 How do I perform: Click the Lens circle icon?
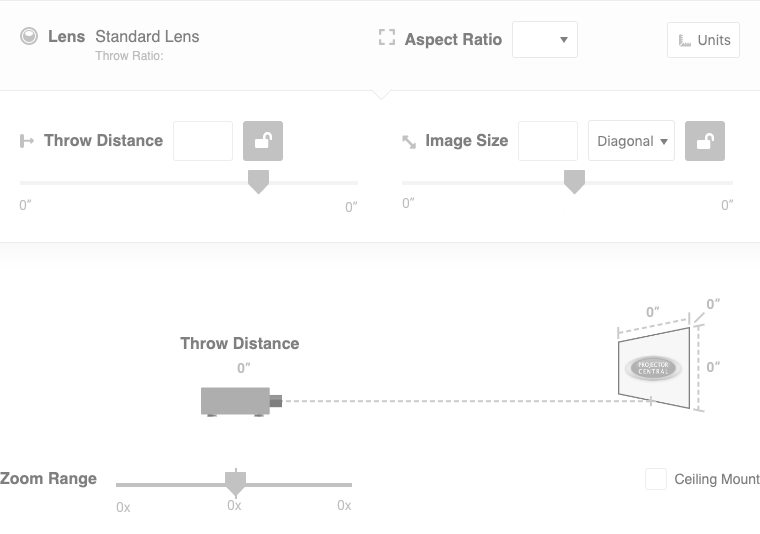coord(29,36)
